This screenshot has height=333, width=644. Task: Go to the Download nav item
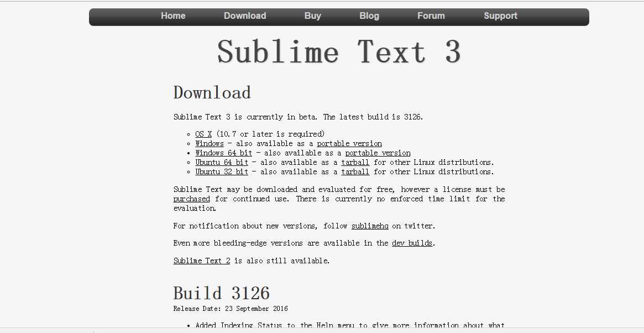(x=245, y=16)
